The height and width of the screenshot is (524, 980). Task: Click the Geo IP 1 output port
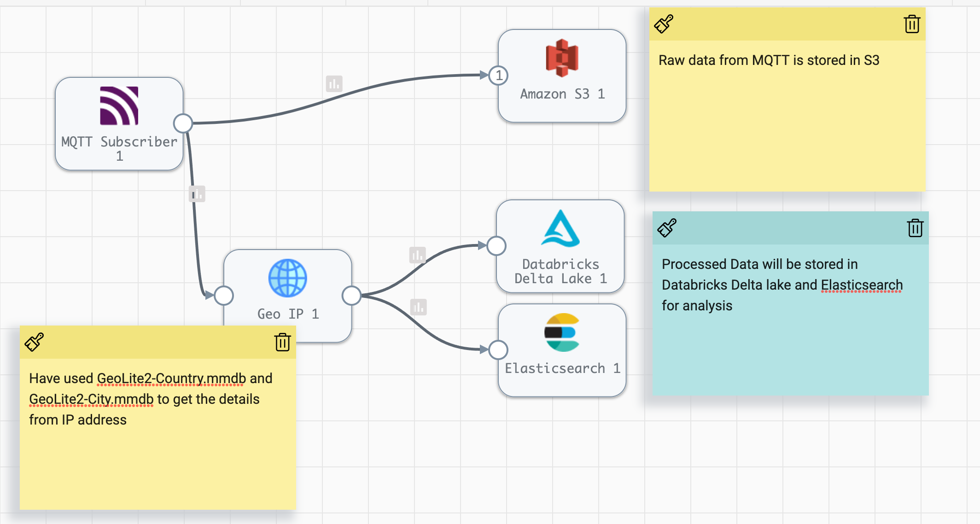click(352, 296)
